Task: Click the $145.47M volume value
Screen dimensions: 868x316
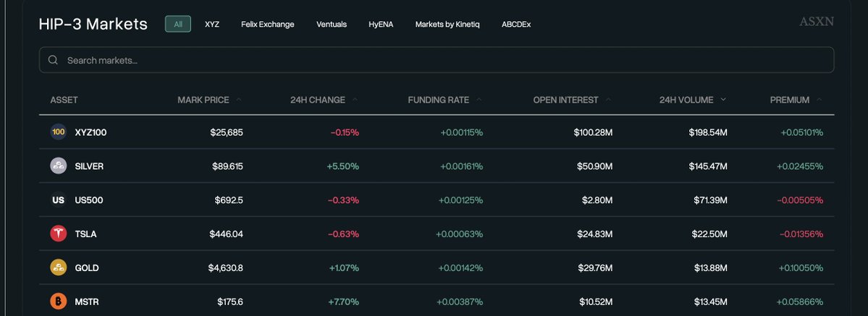Action: coord(708,166)
